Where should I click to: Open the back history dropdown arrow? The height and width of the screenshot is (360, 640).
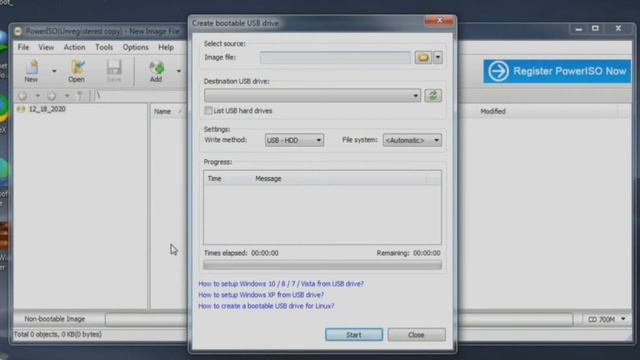tap(37, 96)
